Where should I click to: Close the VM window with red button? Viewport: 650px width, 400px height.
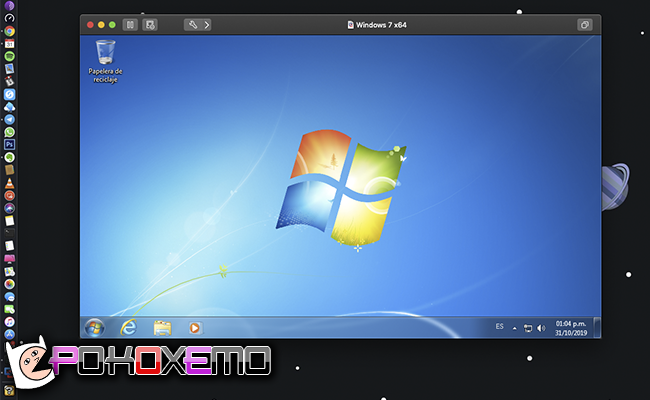point(90,25)
